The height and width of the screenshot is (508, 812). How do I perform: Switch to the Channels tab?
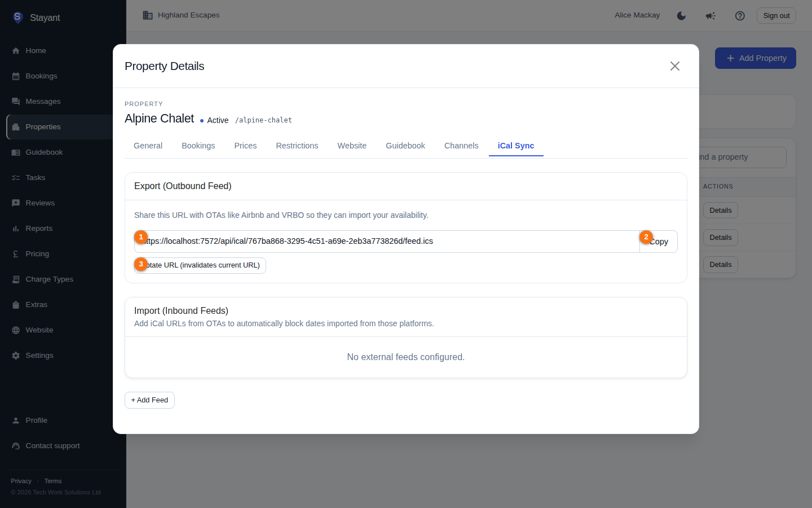click(x=461, y=146)
